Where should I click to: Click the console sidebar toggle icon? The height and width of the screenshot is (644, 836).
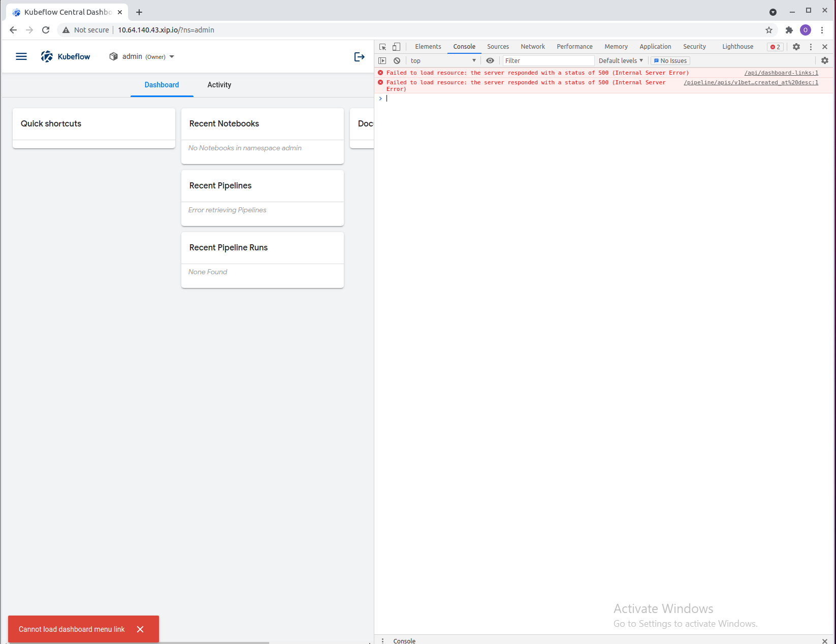click(x=382, y=60)
